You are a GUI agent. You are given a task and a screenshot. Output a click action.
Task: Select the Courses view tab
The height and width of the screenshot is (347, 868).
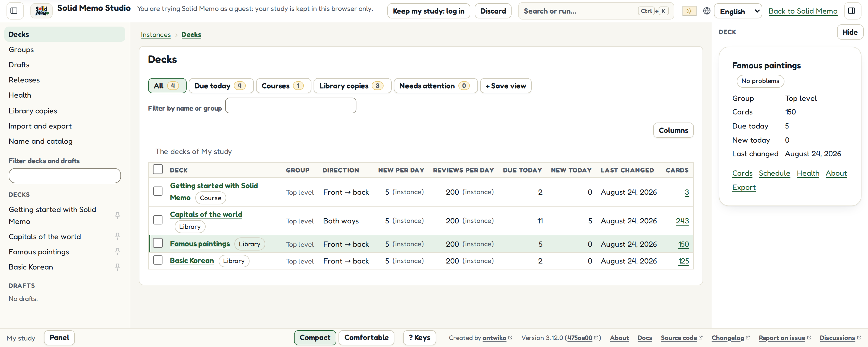[283, 86]
